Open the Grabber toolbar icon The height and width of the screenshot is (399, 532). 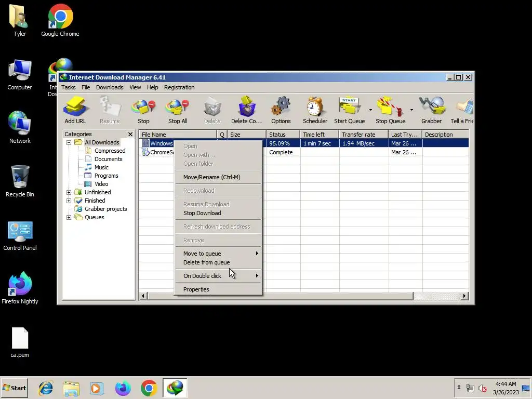point(431,110)
